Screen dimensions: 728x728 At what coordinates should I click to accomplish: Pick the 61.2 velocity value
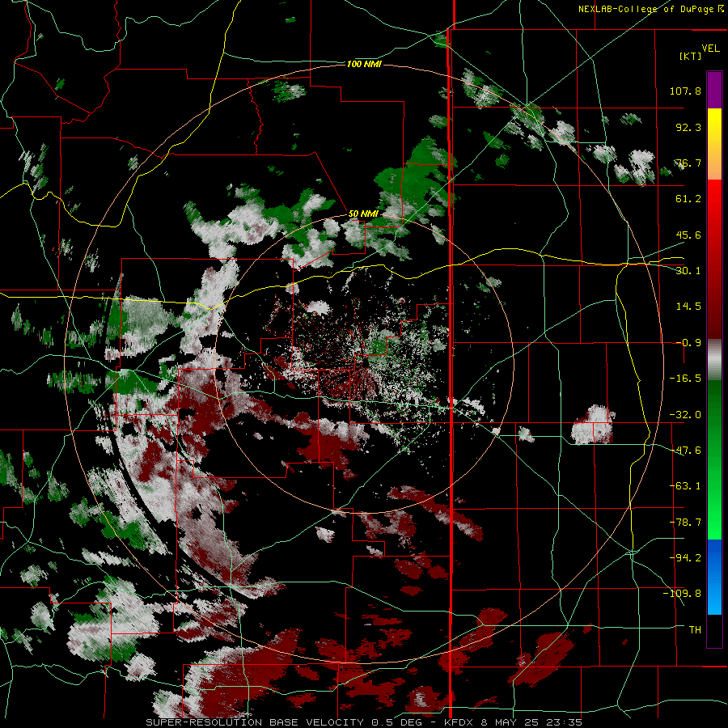tap(688, 199)
